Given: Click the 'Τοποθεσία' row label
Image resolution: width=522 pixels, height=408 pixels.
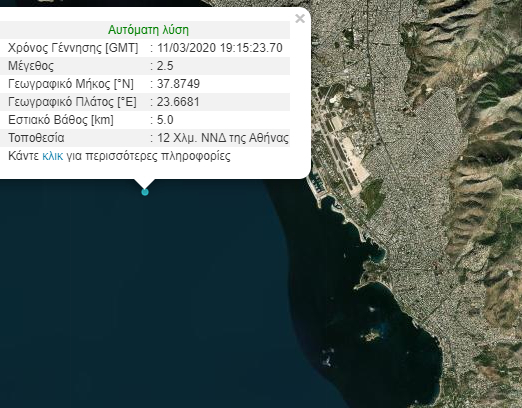Looking at the screenshot, I should 36,138.
